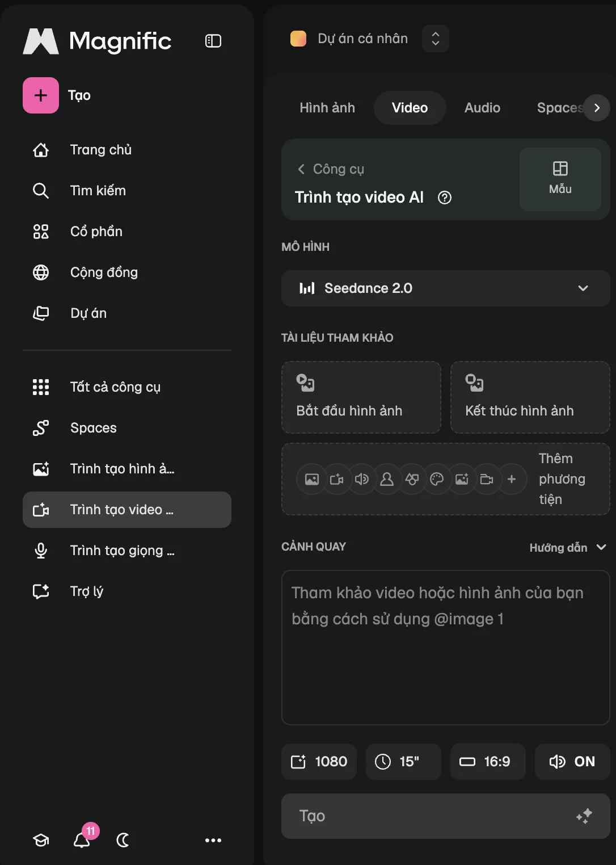The height and width of the screenshot is (865, 616).
Task: Click the bottom Tạo generate button
Action: pyautogui.click(x=446, y=816)
